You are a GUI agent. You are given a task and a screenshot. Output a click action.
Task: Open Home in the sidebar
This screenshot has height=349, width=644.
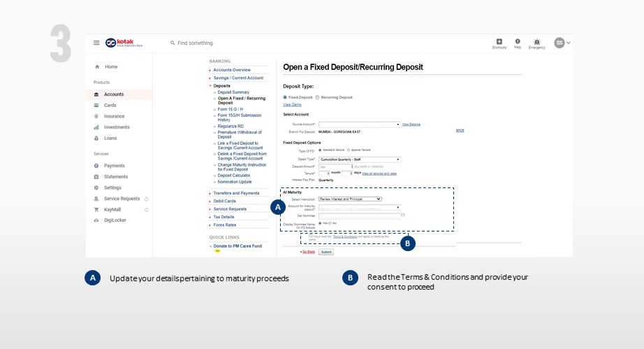pyautogui.click(x=111, y=66)
